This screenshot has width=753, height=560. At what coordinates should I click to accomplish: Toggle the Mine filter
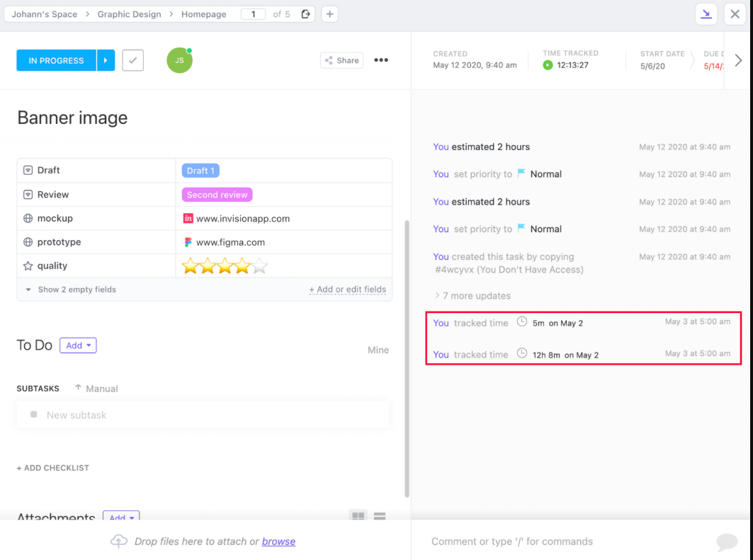[378, 350]
